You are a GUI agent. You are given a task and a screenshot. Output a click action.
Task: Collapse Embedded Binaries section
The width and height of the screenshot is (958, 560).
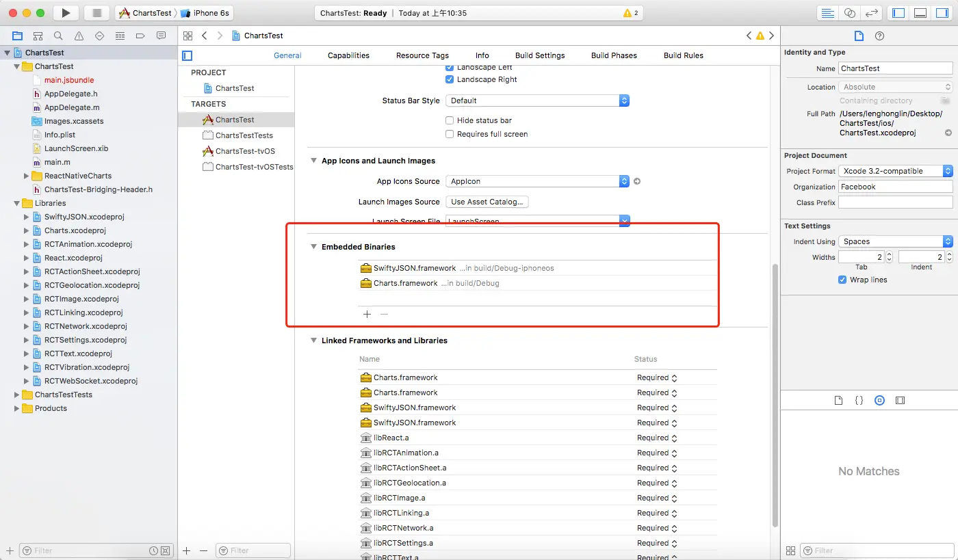[x=314, y=247]
